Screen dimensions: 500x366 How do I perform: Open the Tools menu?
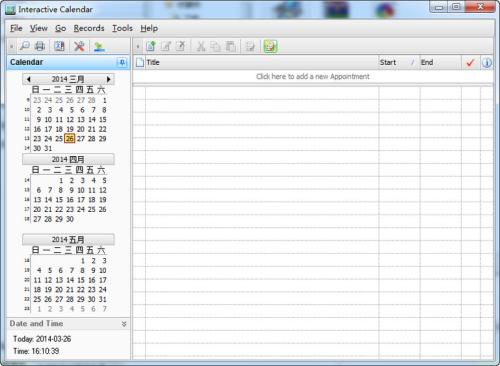[x=122, y=28]
